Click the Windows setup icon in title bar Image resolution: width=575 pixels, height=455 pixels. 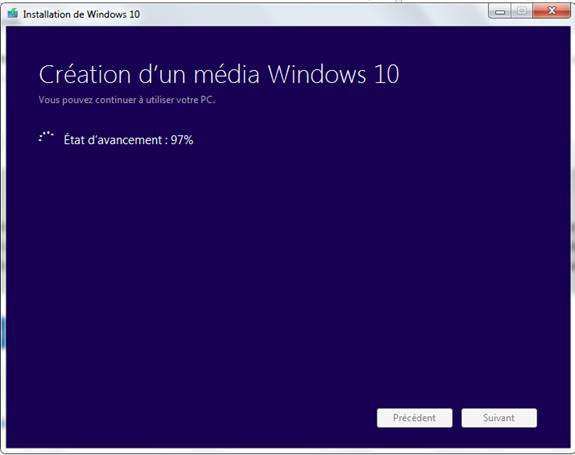tap(13, 14)
